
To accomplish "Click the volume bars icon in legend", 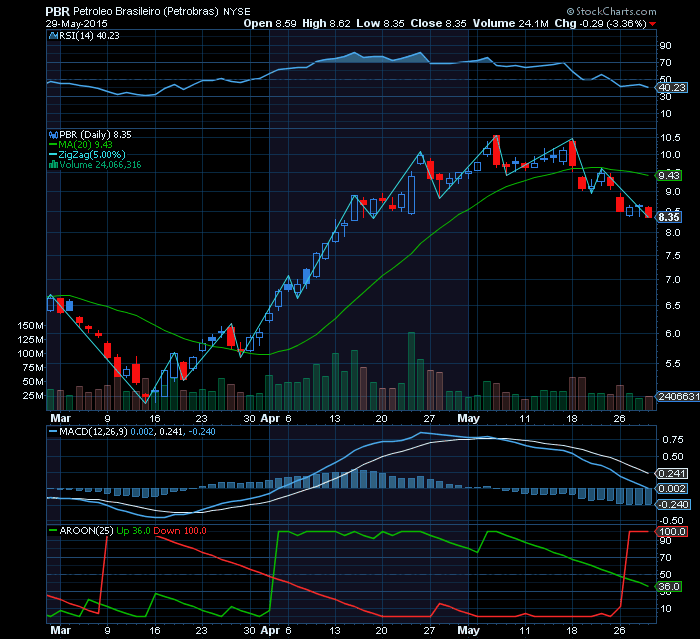I will pos(54,165).
